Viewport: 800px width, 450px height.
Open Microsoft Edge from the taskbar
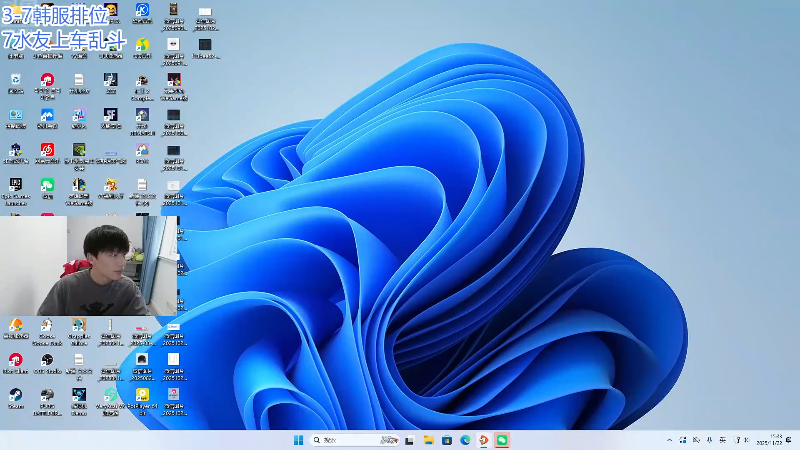click(x=465, y=440)
